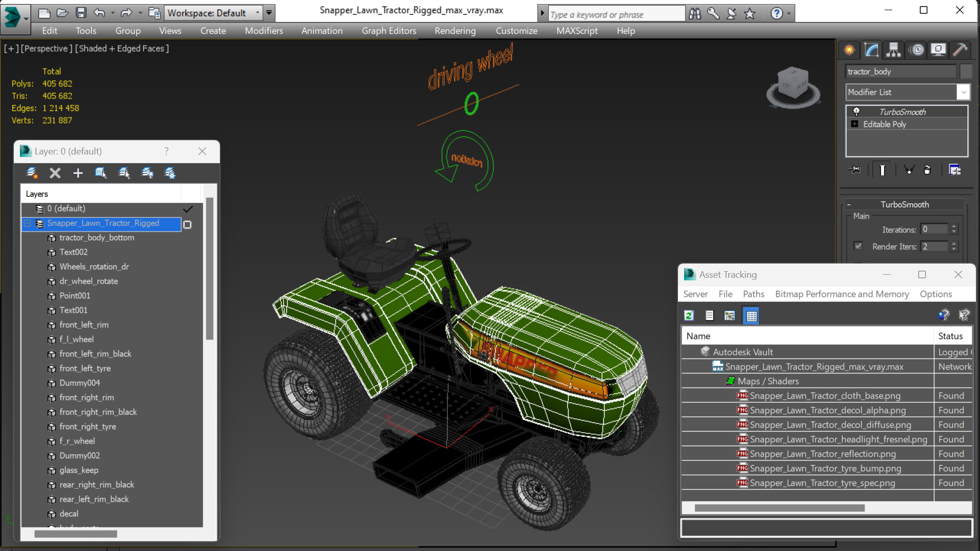
Task: Toggle current-layer checkmark for 0 (default)
Action: 188,209
